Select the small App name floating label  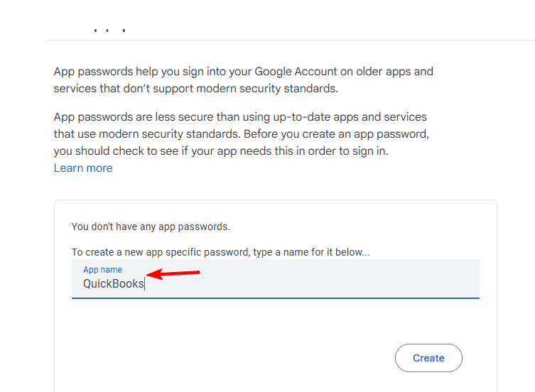tap(102, 270)
